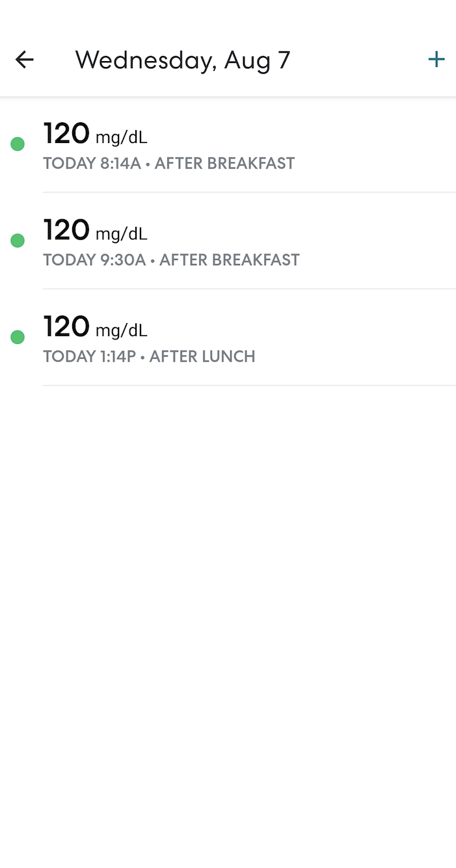This screenshot has width=456, height=868.
Task: Select the Wednesday, Aug 7 date heading
Action: 183,60
